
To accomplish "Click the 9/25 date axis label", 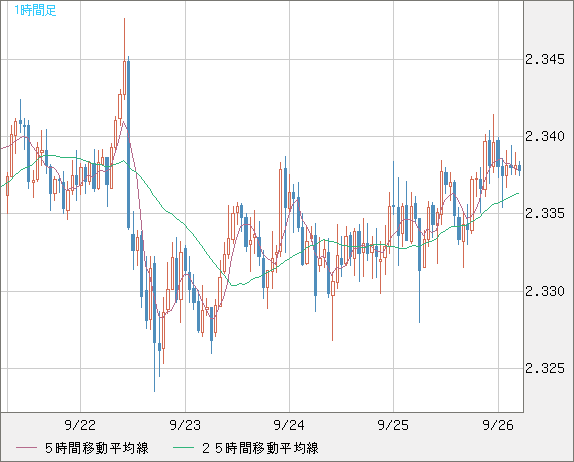I will [394, 425].
